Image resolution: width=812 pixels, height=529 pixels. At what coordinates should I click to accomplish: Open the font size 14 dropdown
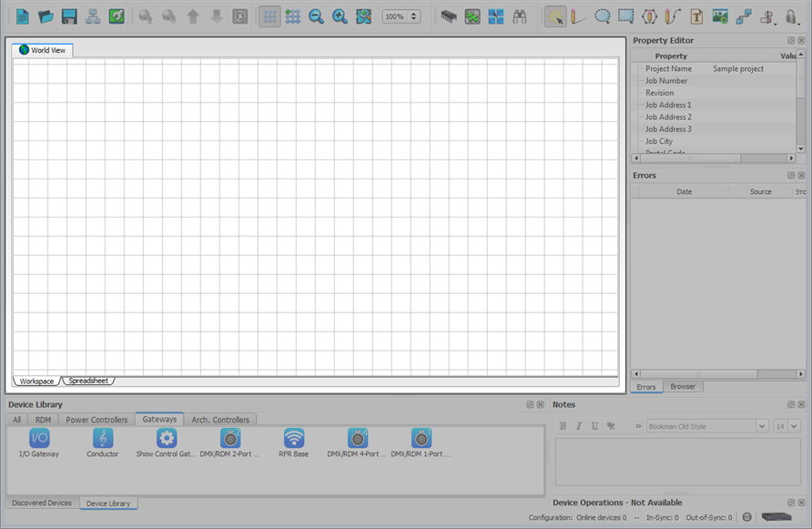click(x=794, y=426)
